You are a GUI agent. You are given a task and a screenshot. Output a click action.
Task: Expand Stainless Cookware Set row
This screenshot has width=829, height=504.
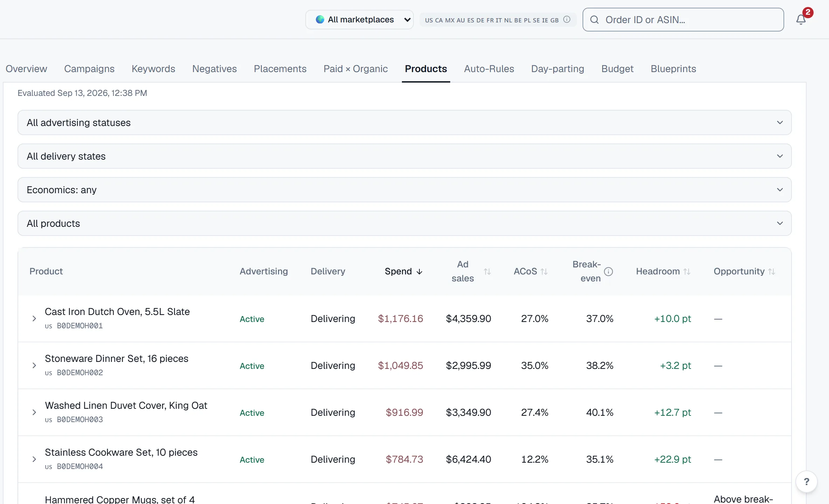[34, 459]
